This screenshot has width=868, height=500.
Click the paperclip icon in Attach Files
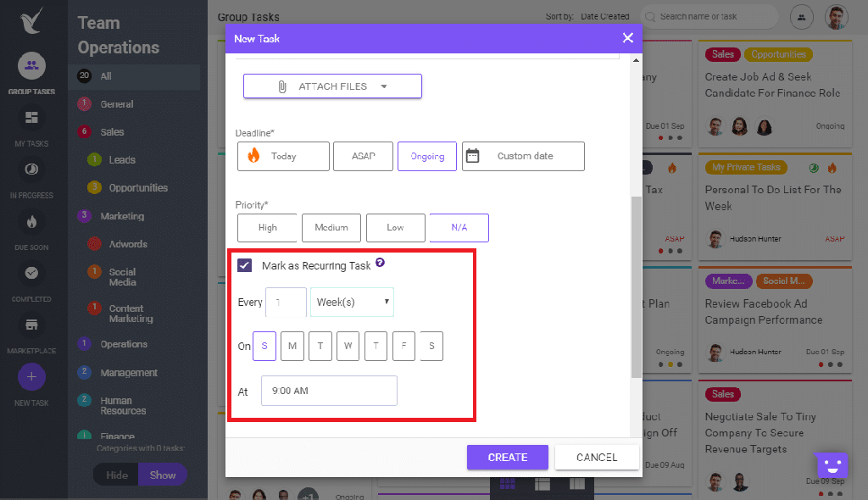pyautogui.click(x=282, y=86)
